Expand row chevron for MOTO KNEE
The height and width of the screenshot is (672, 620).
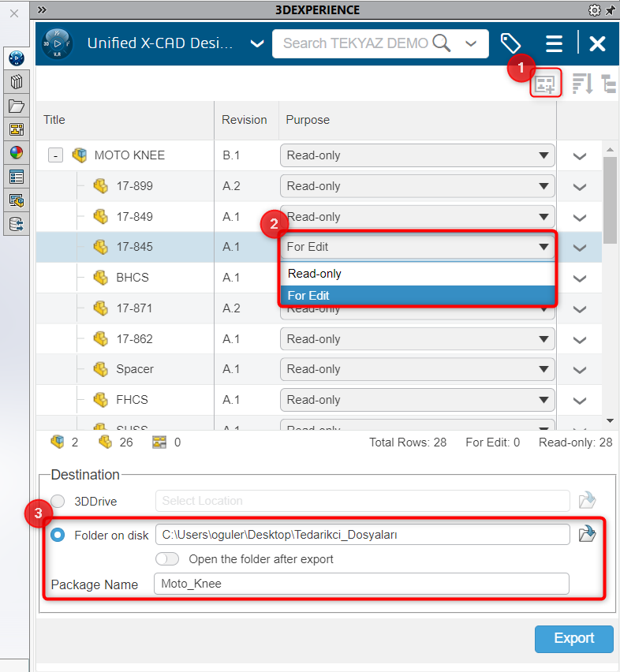[580, 156]
